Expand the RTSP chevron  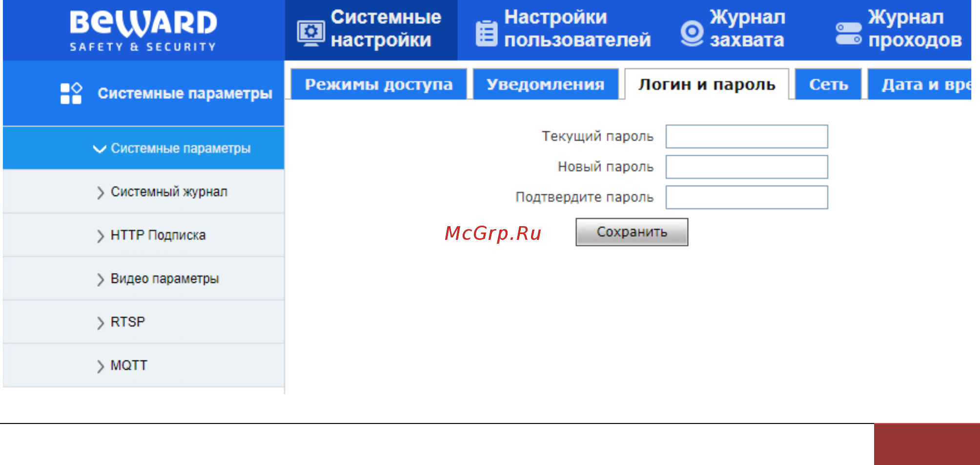pyautogui.click(x=100, y=323)
